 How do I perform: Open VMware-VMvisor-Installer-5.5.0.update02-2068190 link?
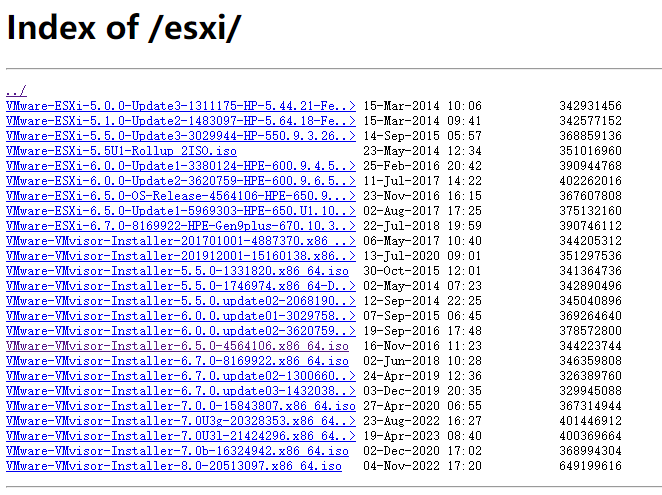181,301
